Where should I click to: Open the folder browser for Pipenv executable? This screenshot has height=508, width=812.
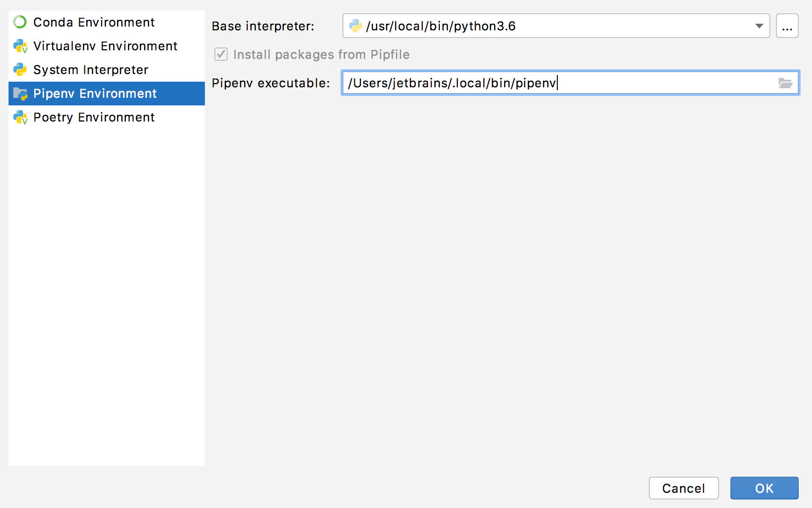tap(786, 83)
